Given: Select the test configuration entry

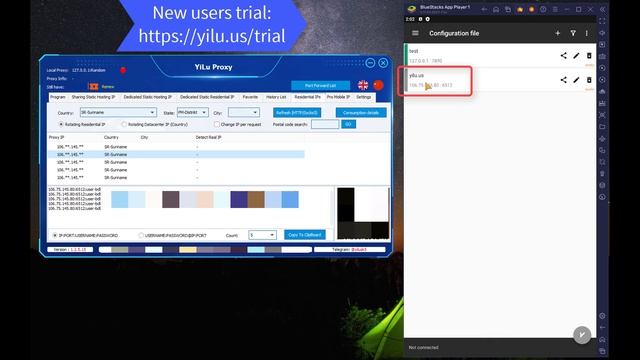Looking at the screenshot, I should tap(500, 56).
